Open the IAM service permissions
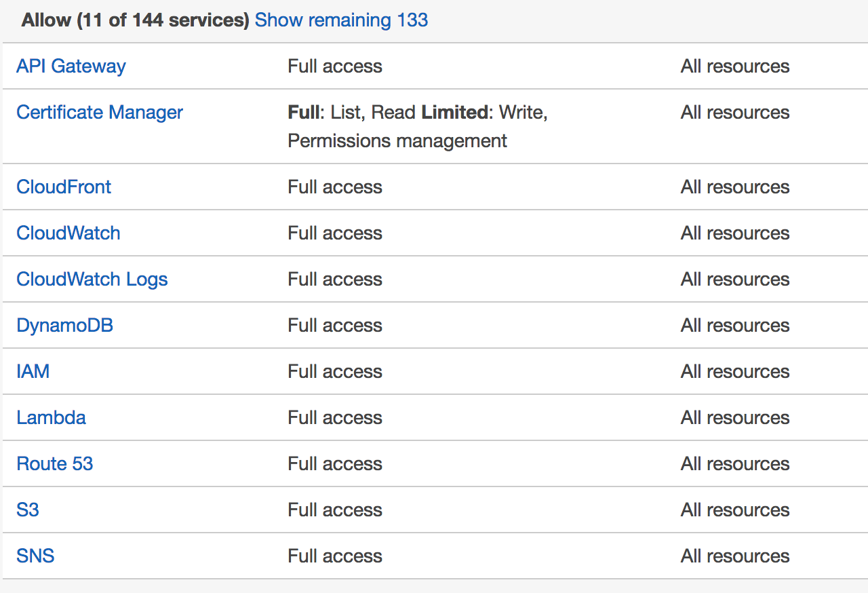The height and width of the screenshot is (593, 868). point(33,371)
